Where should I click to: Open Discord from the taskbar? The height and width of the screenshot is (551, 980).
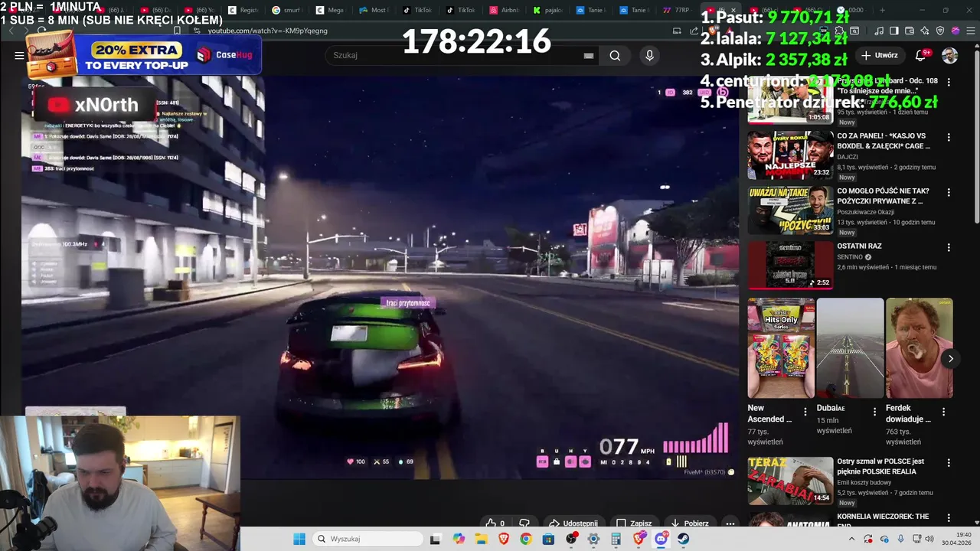point(661,539)
